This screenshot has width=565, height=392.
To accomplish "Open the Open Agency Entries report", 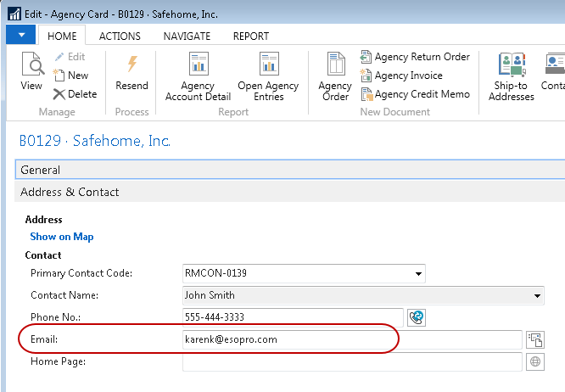I will pos(268,76).
